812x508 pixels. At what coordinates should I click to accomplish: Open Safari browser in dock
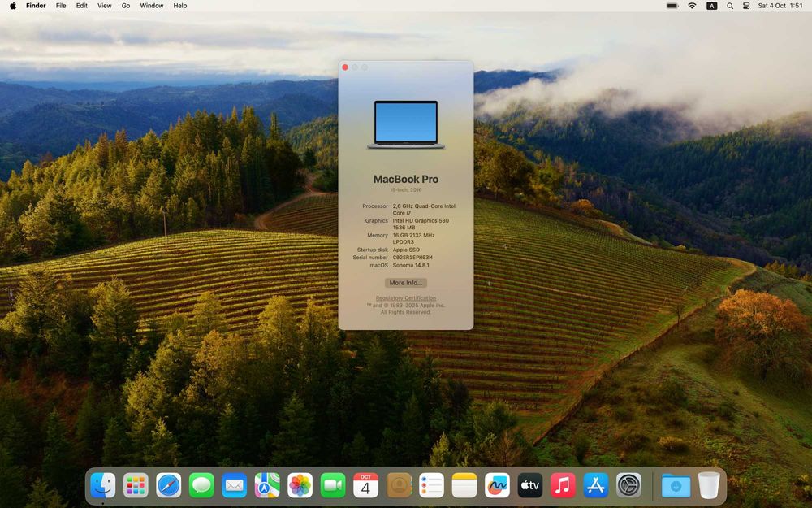169,486
